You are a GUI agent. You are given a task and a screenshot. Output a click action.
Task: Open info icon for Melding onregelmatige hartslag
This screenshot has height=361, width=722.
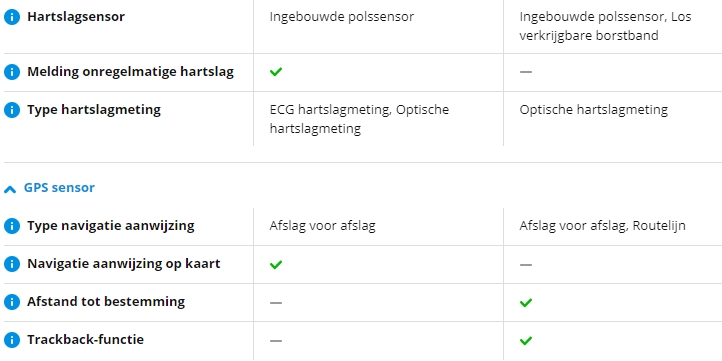pos(12,72)
